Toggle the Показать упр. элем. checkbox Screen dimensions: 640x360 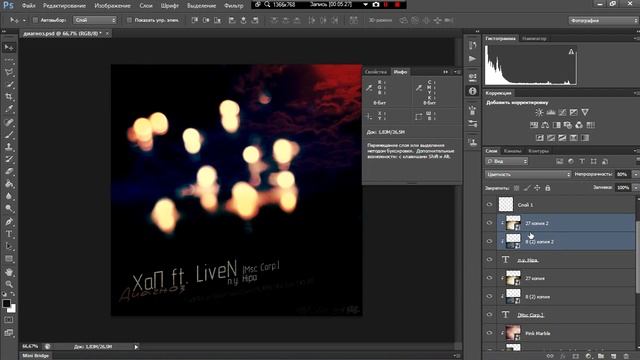point(129,20)
